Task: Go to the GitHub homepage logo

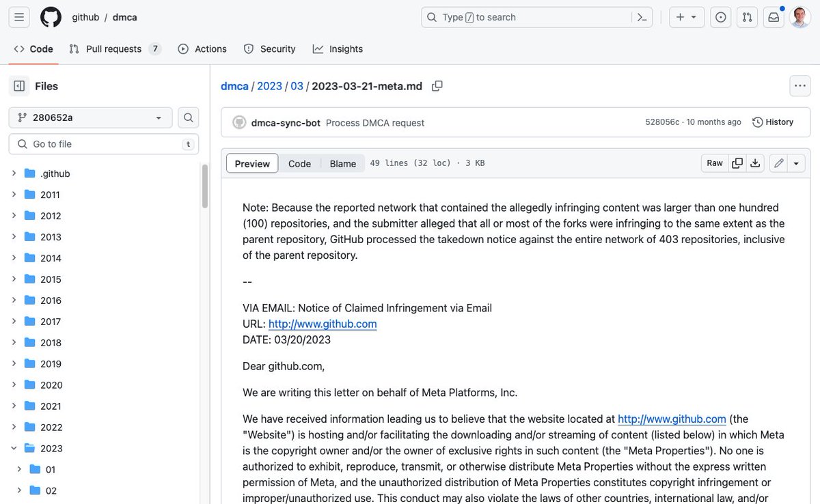Action: click(x=51, y=17)
